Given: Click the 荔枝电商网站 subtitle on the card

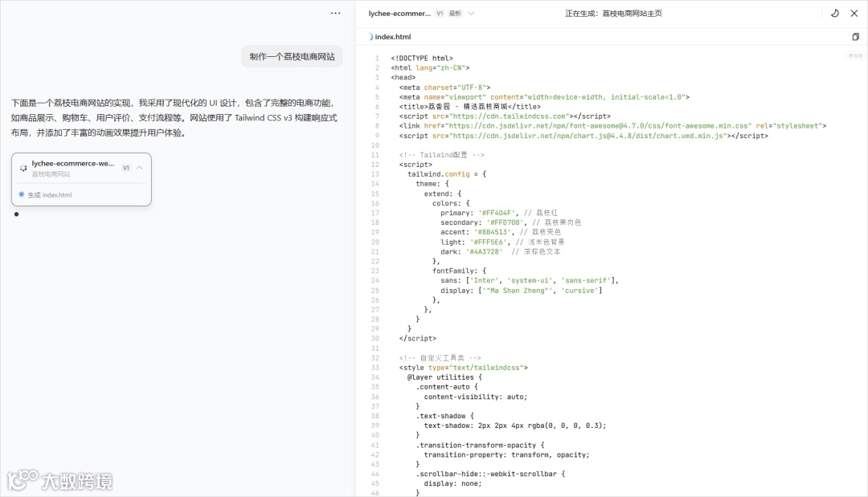Looking at the screenshot, I should [x=51, y=174].
